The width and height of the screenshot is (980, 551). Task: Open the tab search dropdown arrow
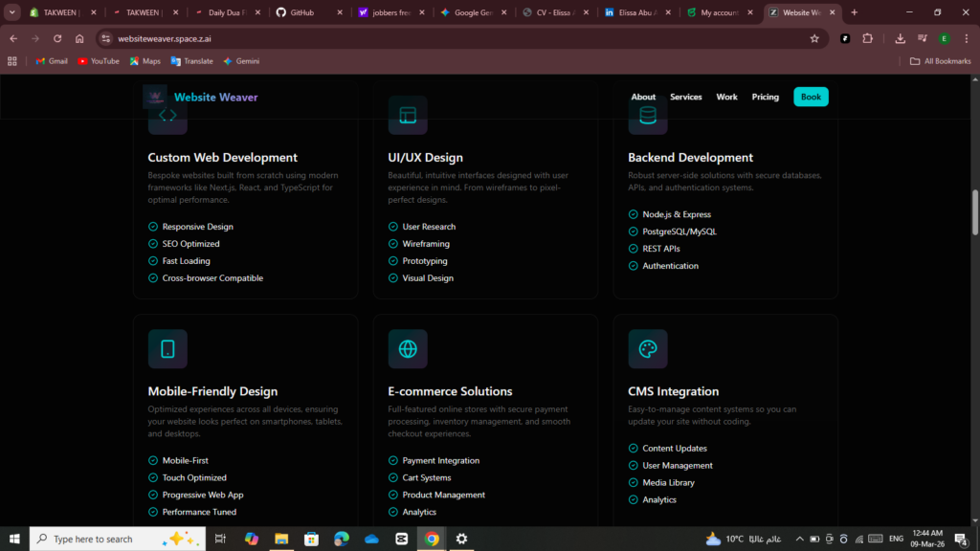click(11, 12)
